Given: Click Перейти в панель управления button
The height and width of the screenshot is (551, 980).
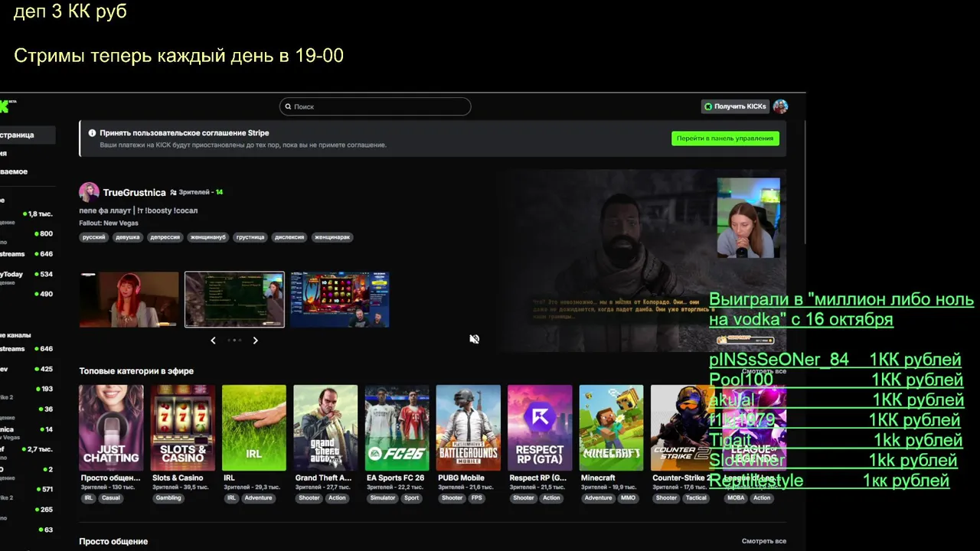Looking at the screenshot, I should 725,139.
